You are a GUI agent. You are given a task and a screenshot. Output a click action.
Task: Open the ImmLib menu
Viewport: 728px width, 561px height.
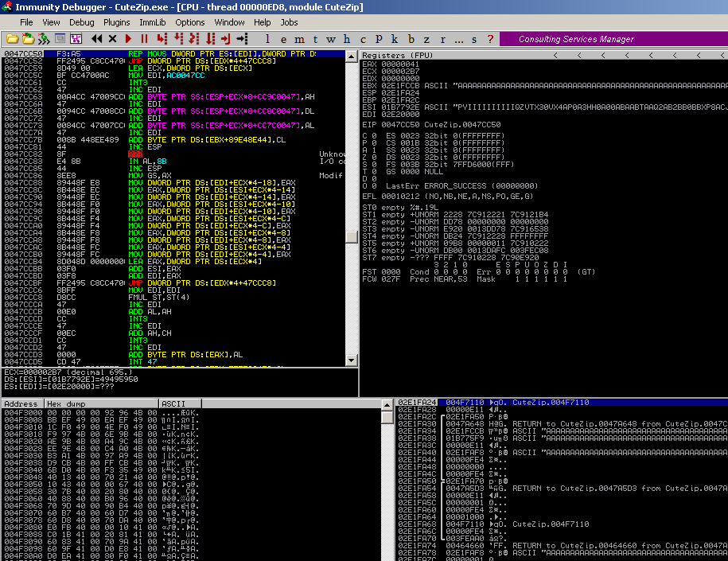point(152,22)
